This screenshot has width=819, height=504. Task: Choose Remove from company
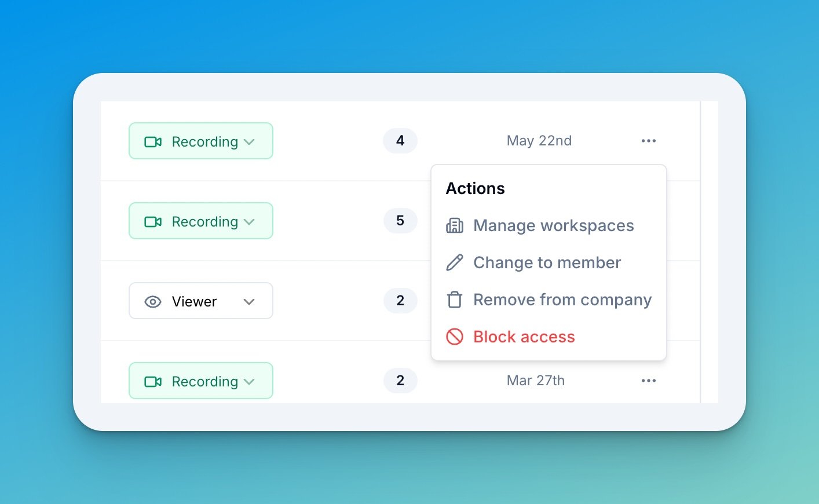(549, 300)
